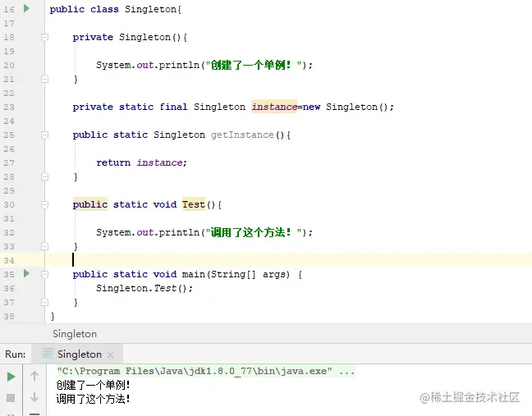Image resolution: width=532 pixels, height=416 pixels.
Task: Click the Run: label of the tool window
Action: [x=16, y=354]
